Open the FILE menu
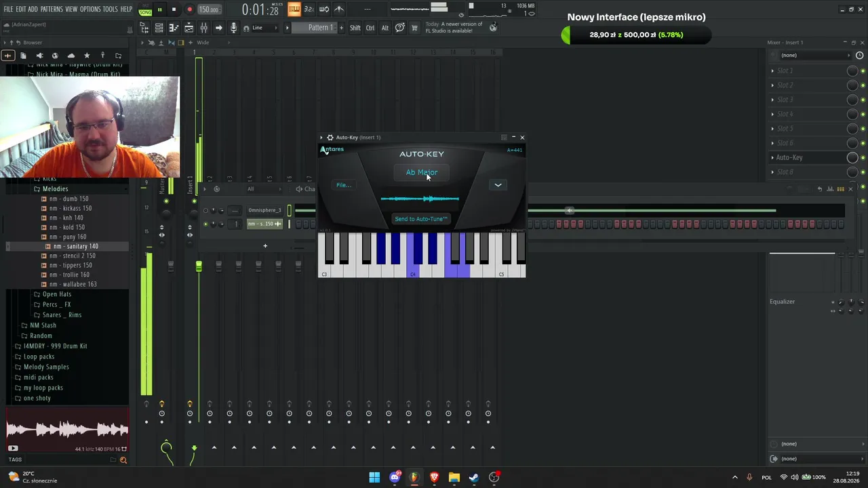The width and height of the screenshot is (868, 488). pyautogui.click(x=8, y=9)
